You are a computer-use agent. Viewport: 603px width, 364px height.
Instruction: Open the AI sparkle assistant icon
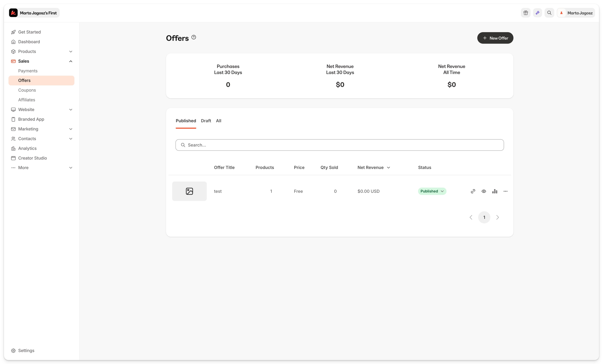(537, 13)
